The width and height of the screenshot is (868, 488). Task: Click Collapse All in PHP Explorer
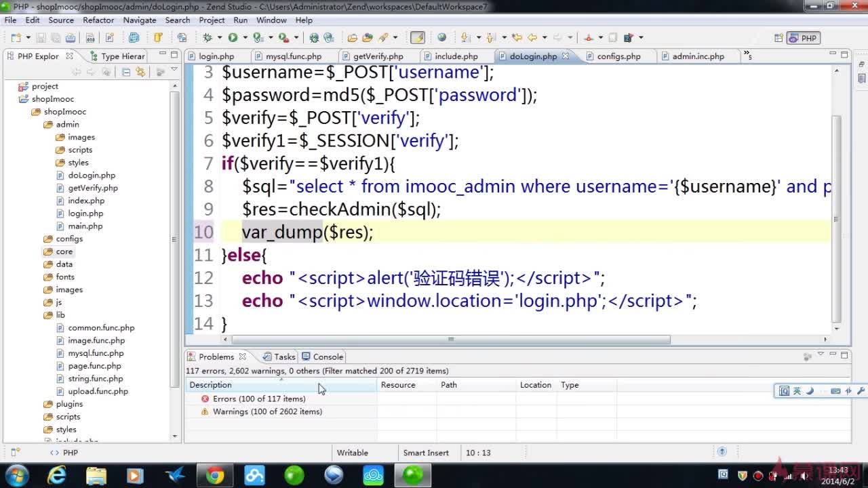126,72
